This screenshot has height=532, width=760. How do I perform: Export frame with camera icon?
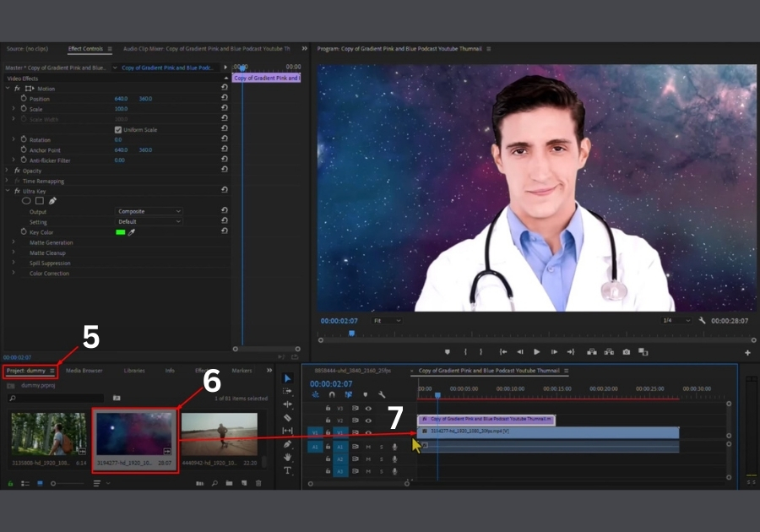coord(627,352)
